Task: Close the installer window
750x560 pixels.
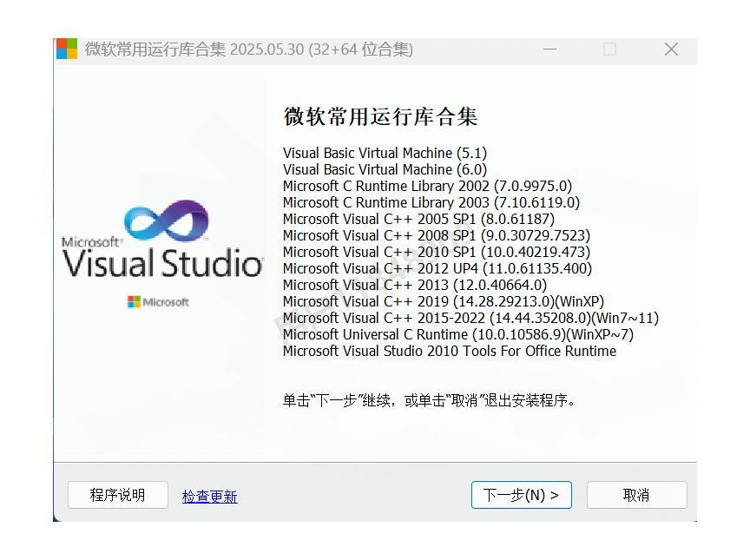Action: point(671,49)
